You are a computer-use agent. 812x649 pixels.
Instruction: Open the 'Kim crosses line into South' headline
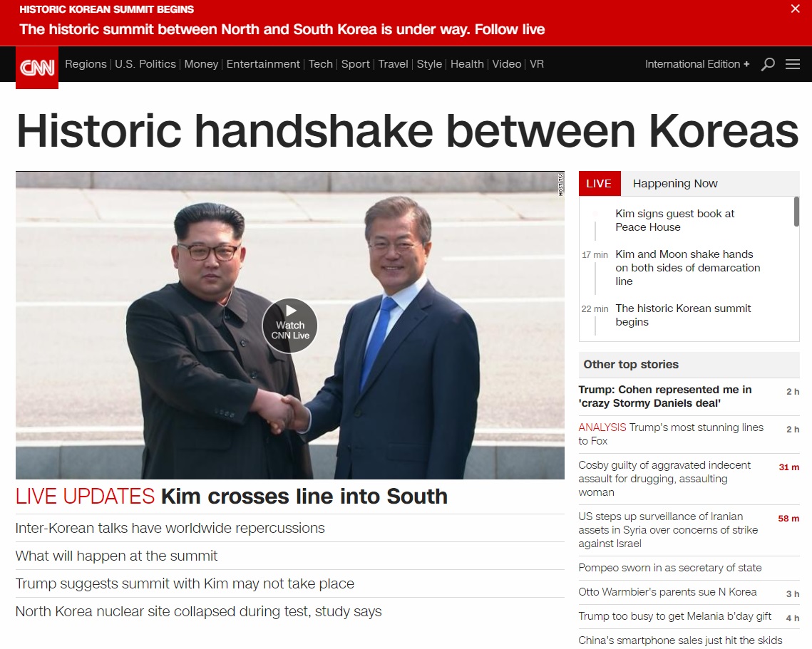coord(304,497)
